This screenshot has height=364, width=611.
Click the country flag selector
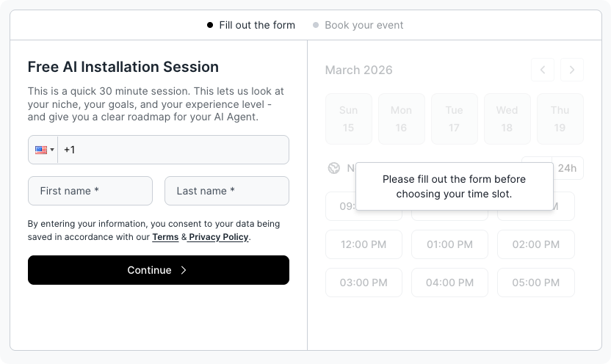tap(43, 150)
